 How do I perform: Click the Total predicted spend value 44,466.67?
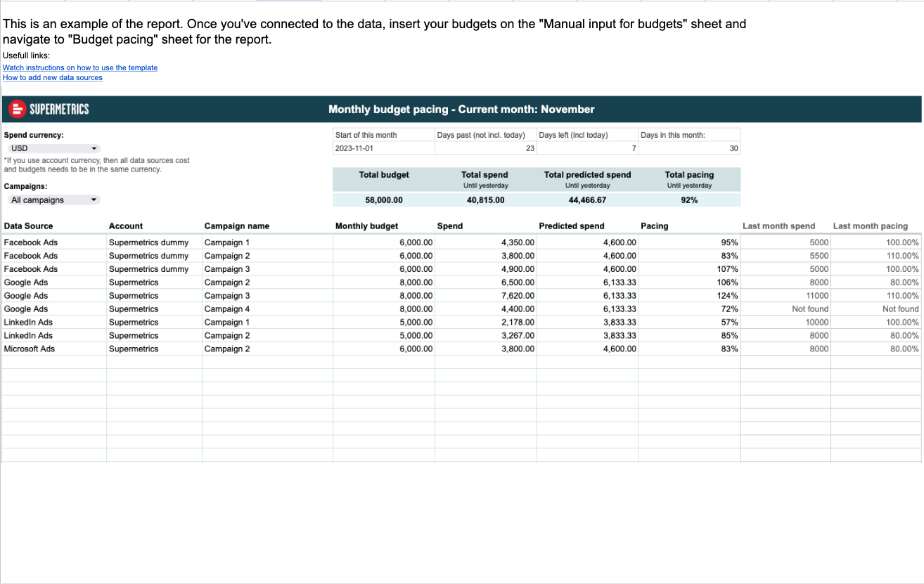pyautogui.click(x=587, y=200)
